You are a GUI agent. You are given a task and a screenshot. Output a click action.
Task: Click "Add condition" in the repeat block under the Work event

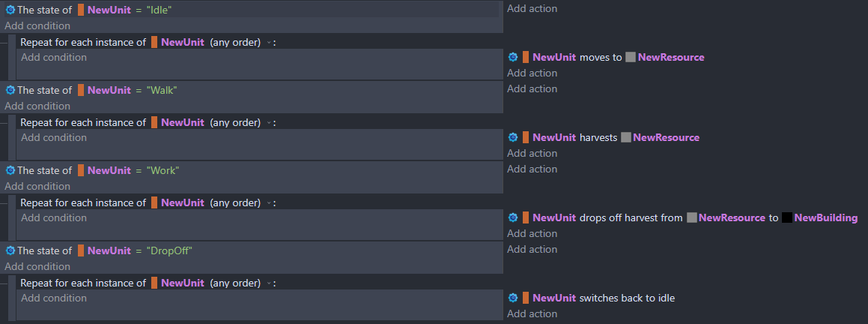(53, 217)
